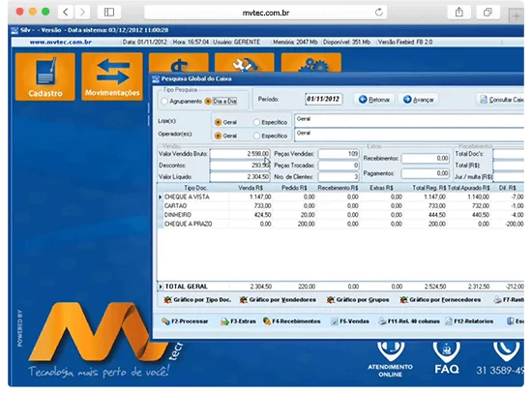
Task: Select the CHEQUE A VISTA row
Action: [x=341, y=197]
